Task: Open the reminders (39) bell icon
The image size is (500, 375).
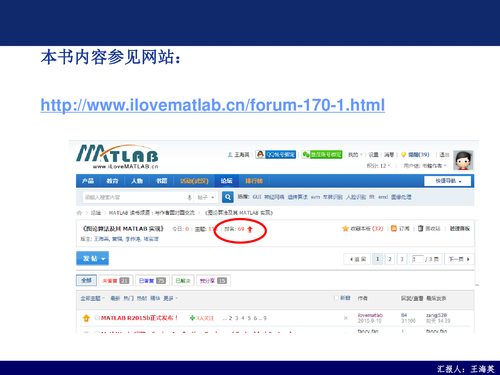Action: 403,155
